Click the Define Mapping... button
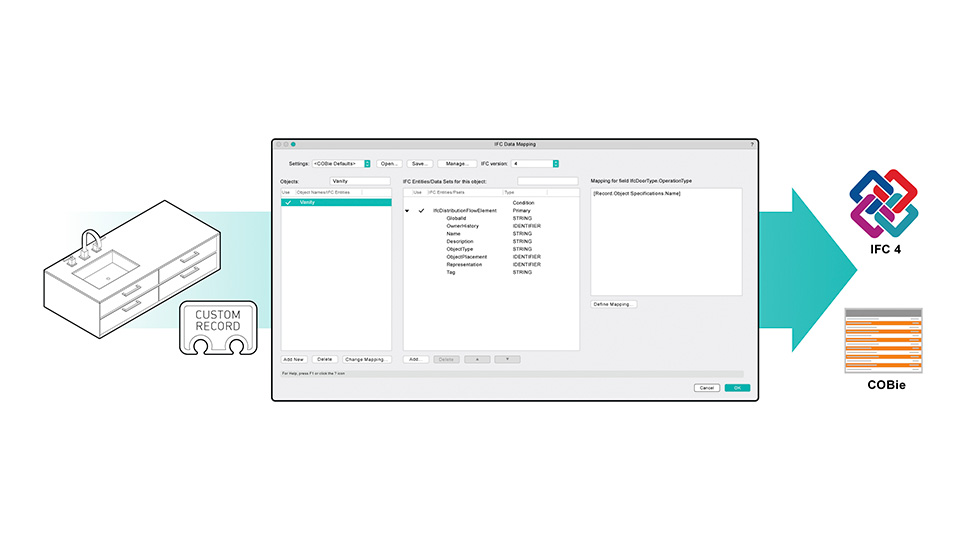Image resolution: width=960 pixels, height=540 pixels. click(613, 304)
